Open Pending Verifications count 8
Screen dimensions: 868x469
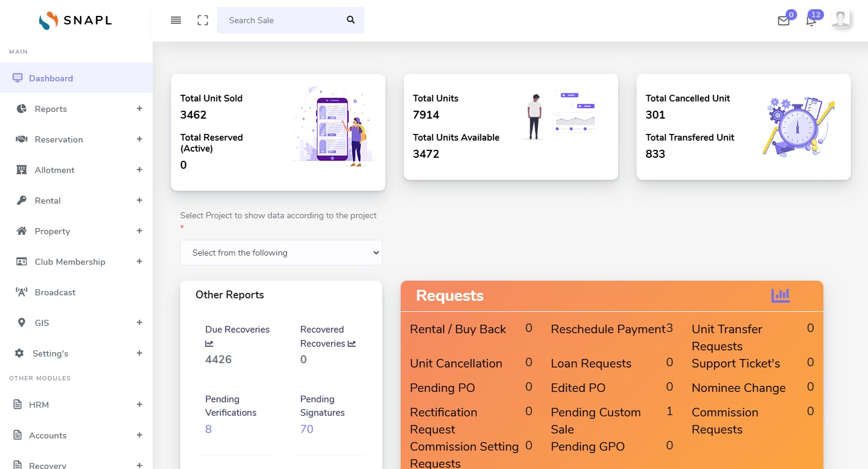pyautogui.click(x=208, y=429)
